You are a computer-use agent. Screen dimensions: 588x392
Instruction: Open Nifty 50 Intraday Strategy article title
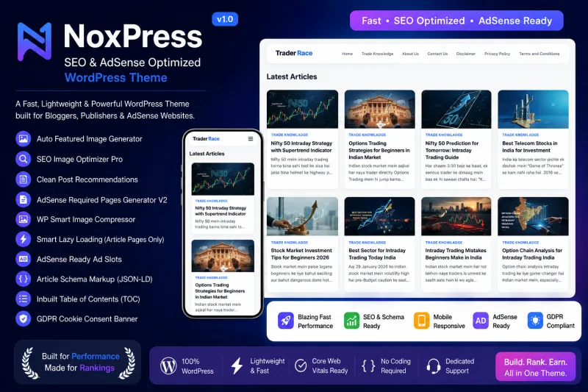(301, 146)
